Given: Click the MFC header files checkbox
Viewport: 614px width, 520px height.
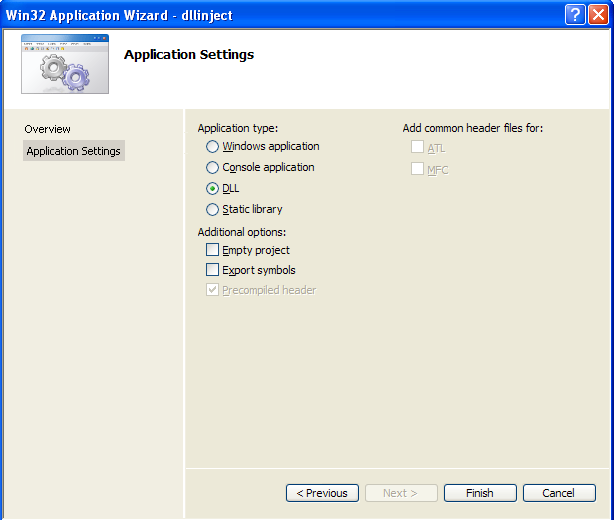Looking at the screenshot, I should coord(417,169).
